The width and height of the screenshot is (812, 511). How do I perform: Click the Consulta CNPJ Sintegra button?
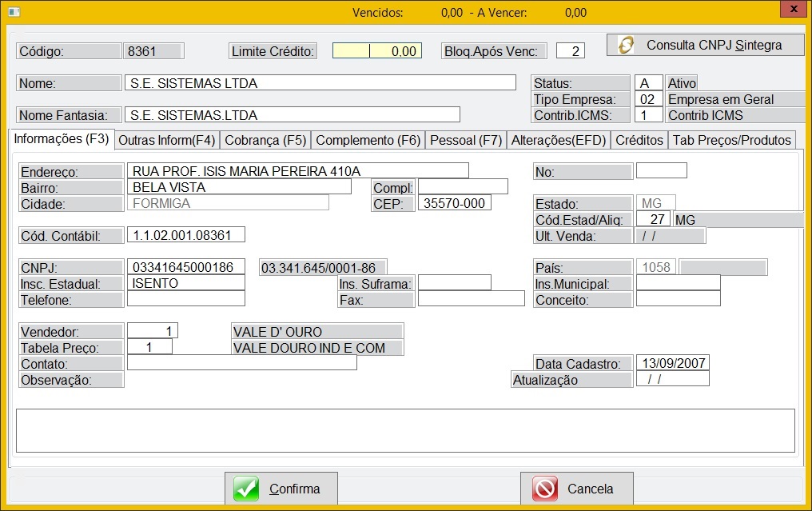(x=706, y=45)
